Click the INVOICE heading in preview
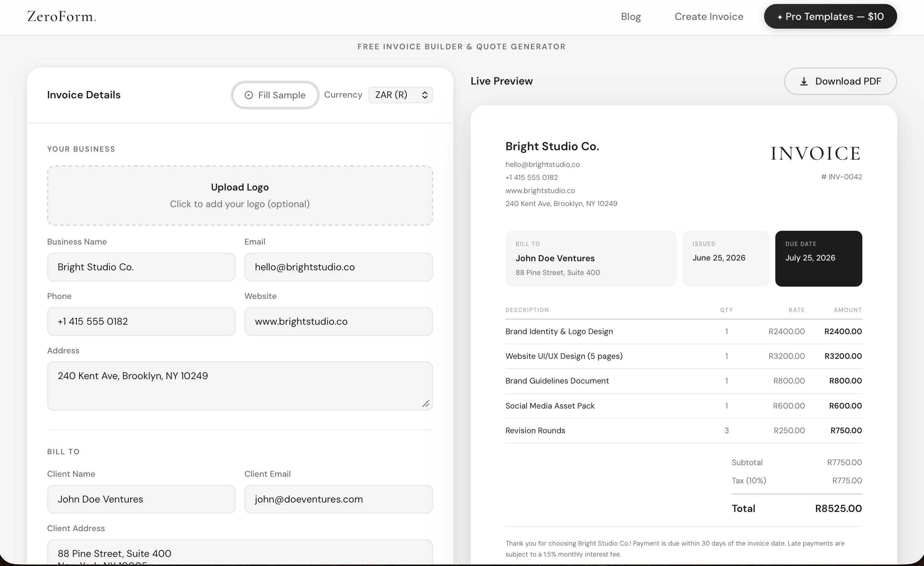924x566 pixels. (x=816, y=153)
